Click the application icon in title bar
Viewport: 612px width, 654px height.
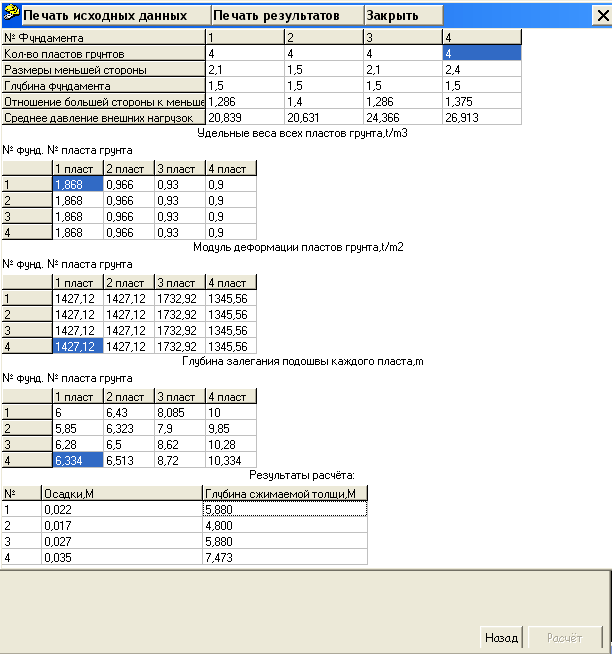11,14
